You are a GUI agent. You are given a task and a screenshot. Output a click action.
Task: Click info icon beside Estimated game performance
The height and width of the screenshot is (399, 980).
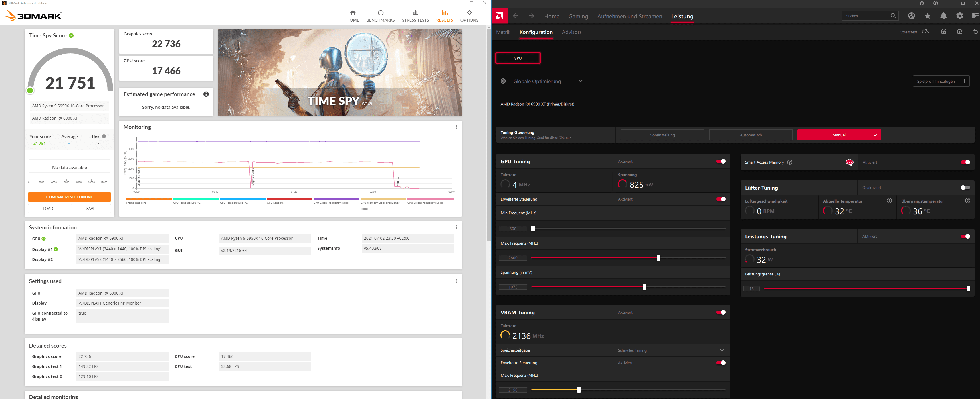[206, 94]
